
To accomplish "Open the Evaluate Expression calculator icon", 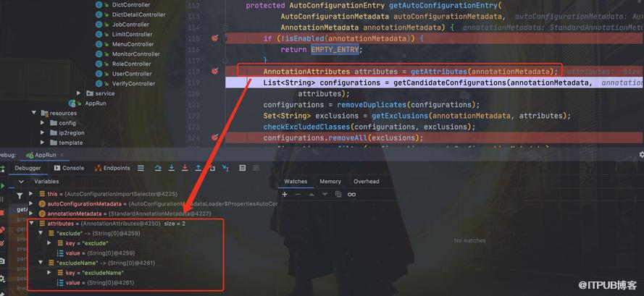I will [243, 168].
